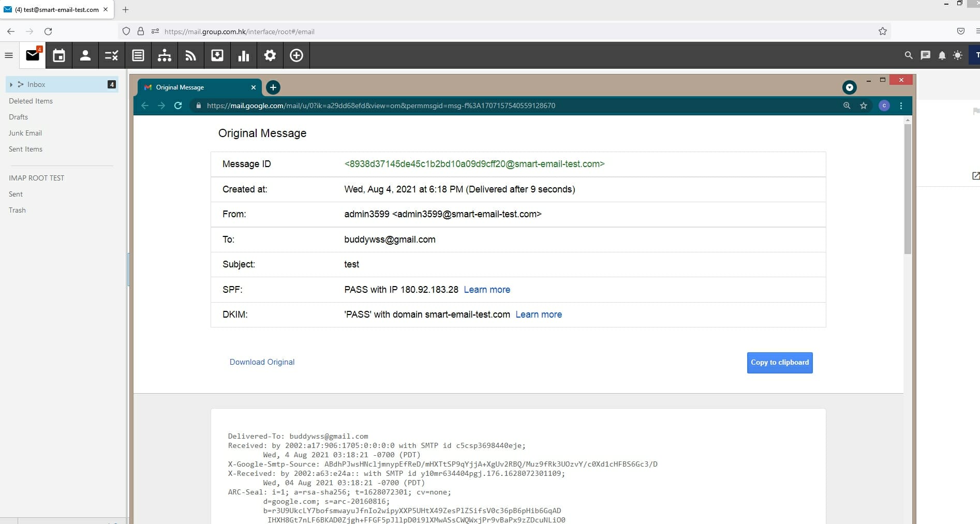980x524 pixels.
Task: Click the Download Original link
Action: tap(262, 362)
